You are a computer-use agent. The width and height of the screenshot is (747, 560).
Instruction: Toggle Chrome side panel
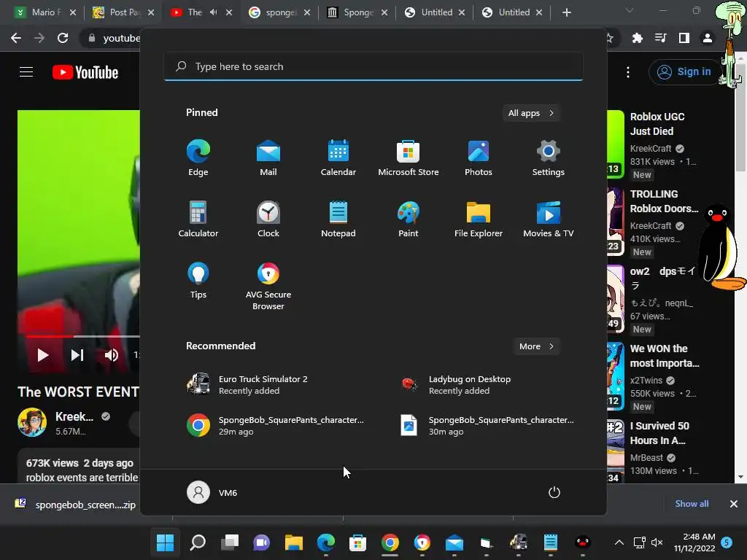[684, 38]
